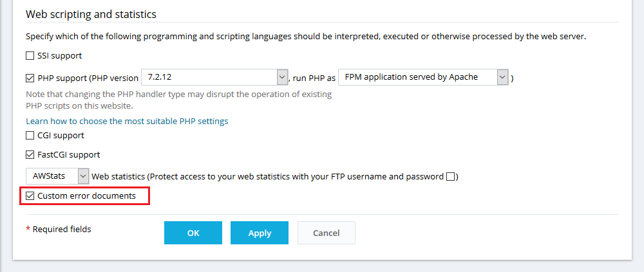
Task: Disable the FastCGI support checkbox
Action: (x=30, y=155)
